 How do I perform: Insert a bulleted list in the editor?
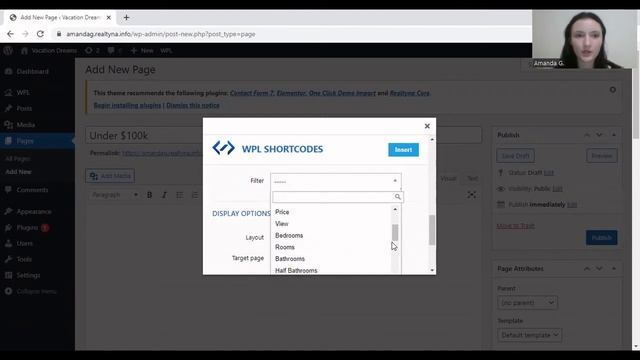click(x=180, y=195)
